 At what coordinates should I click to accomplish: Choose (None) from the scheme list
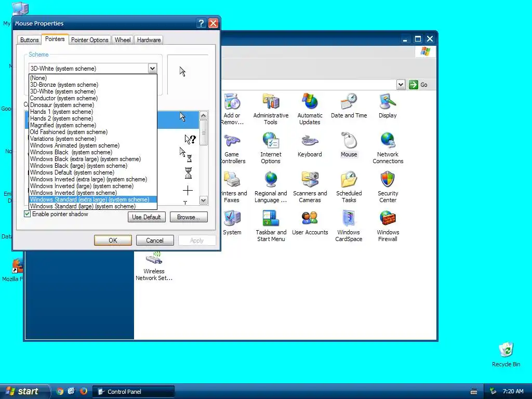pyautogui.click(x=92, y=78)
